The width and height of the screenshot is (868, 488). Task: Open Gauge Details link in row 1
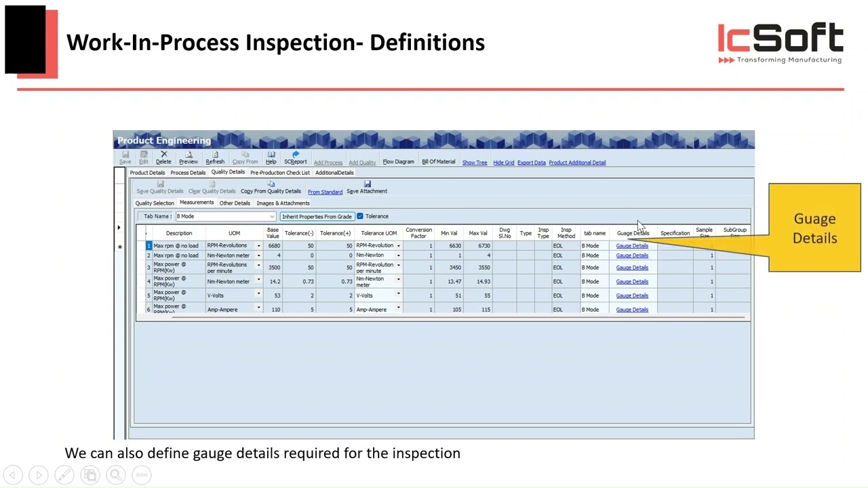pos(632,246)
